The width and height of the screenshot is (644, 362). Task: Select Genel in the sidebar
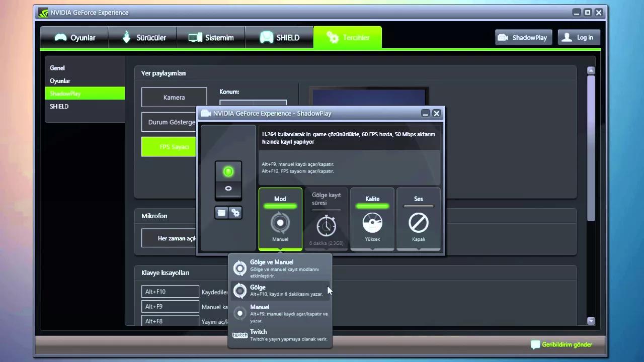pyautogui.click(x=85, y=68)
